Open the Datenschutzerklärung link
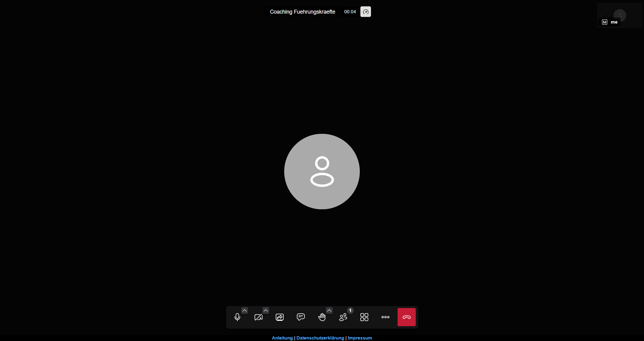 click(320, 338)
